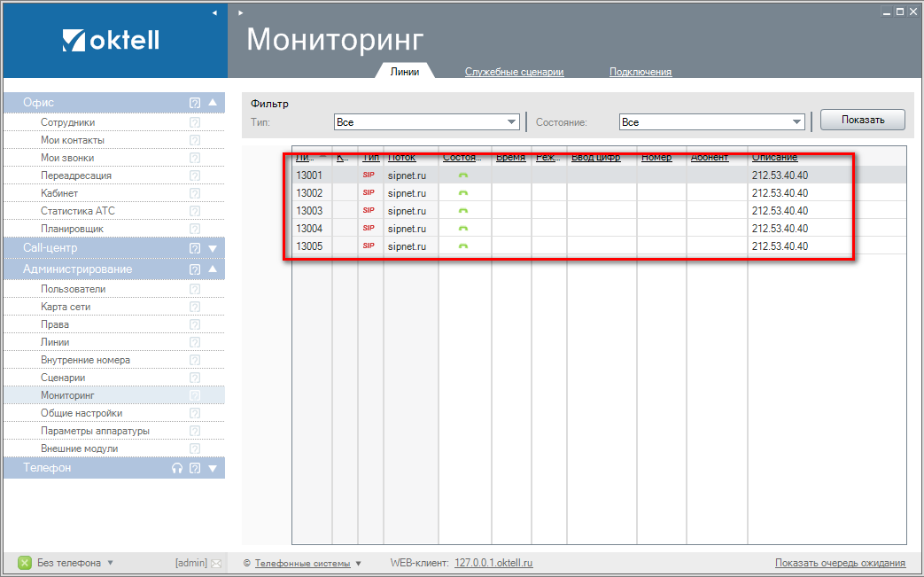Image resolution: width=924 pixels, height=577 pixels.
Task: Click Показать очередь ожидания link
Action: point(840,563)
